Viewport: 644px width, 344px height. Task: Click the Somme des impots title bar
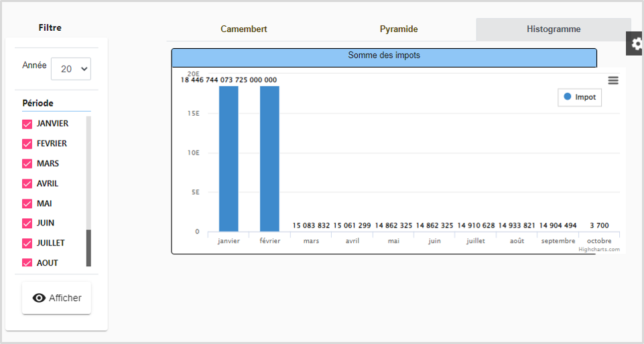(x=384, y=58)
